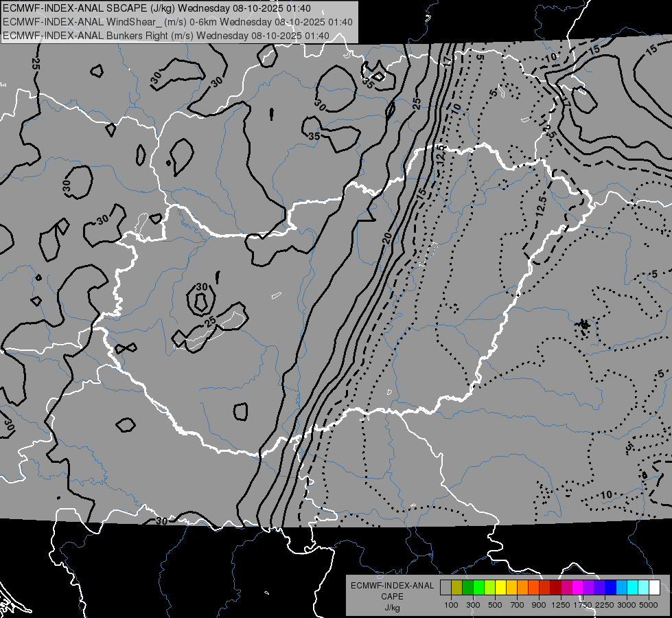Image resolution: width=672 pixels, height=618 pixels.
Task: Click the 1250 legend scale value
Action: 561,605
